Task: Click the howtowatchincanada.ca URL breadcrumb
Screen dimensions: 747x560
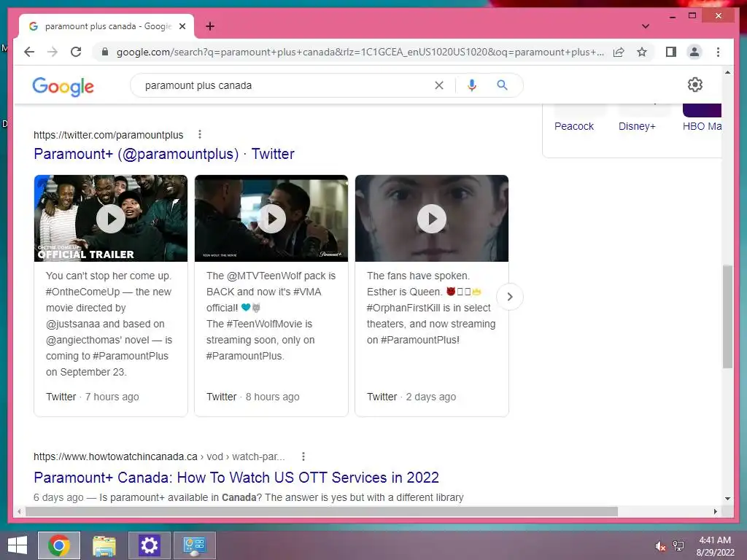Action: [x=159, y=456]
